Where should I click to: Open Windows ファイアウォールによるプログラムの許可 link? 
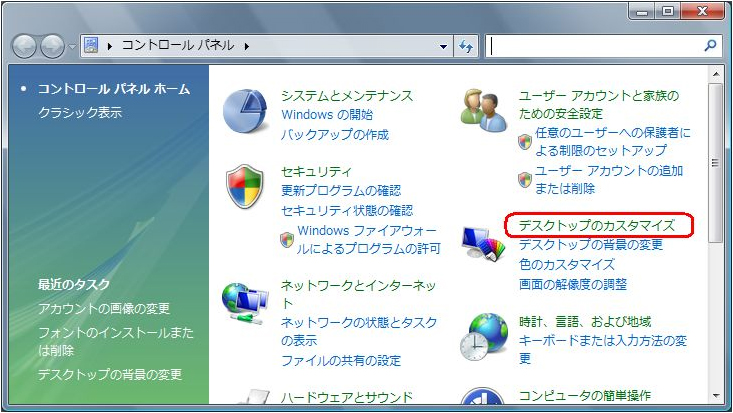point(369,239)
